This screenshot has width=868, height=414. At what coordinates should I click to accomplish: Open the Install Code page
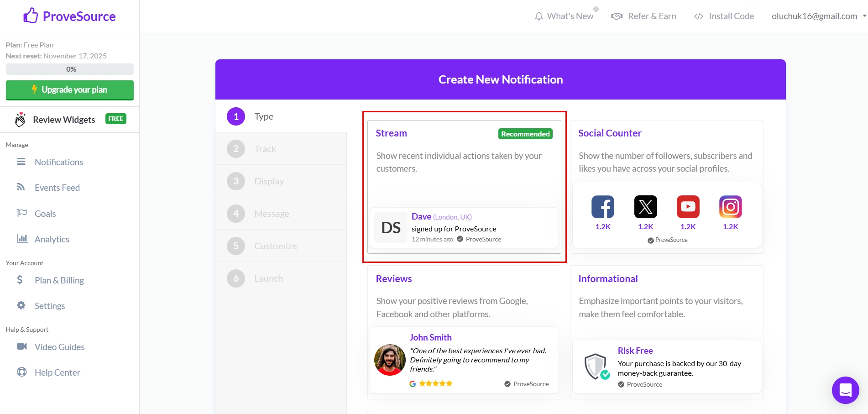click(723, 16)
